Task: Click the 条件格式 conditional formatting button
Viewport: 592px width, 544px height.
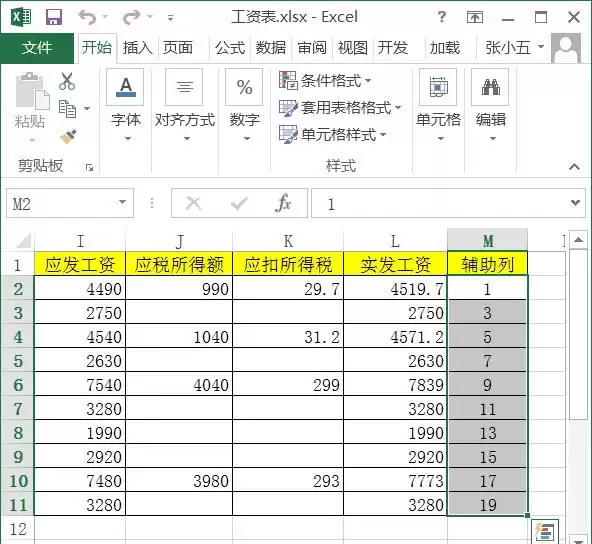Action: [325, 80]
